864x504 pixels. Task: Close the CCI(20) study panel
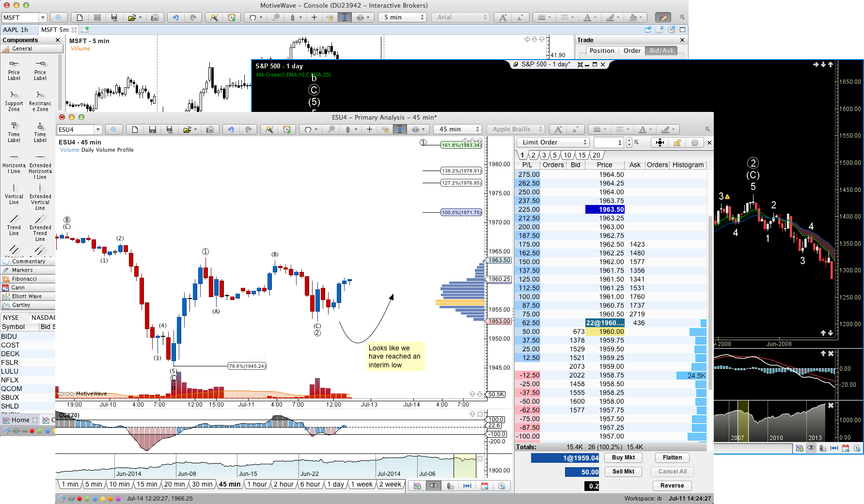tap(480, 414)
